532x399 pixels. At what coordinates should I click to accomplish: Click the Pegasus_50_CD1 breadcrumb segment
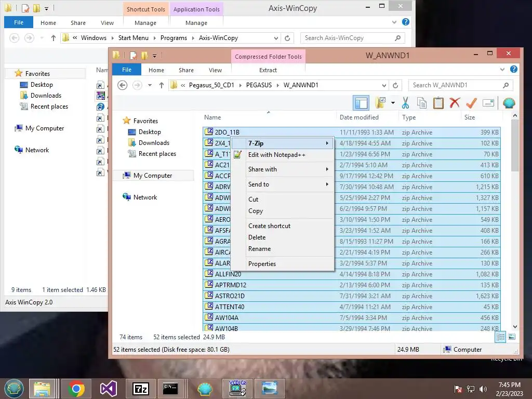211,85
